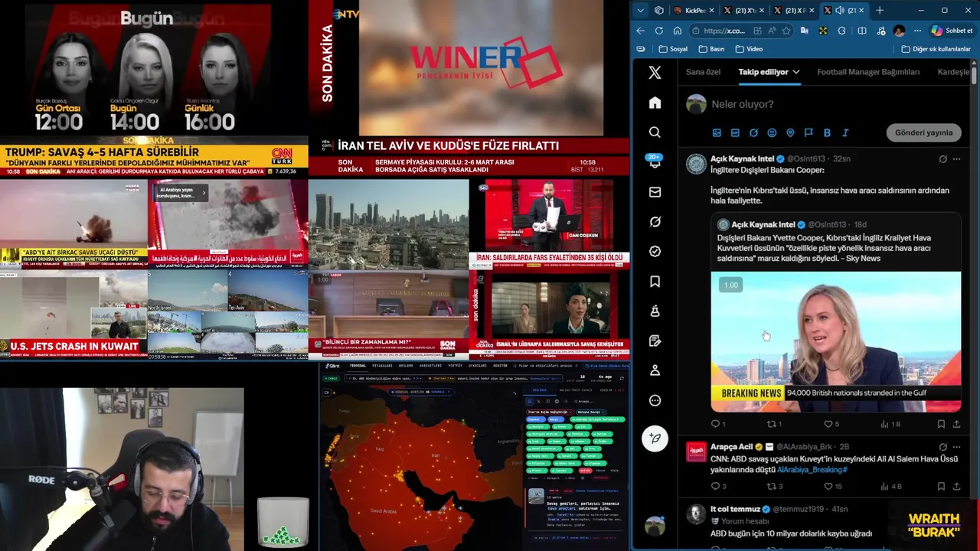Open the browser profile avatar menu

(899, 31)
